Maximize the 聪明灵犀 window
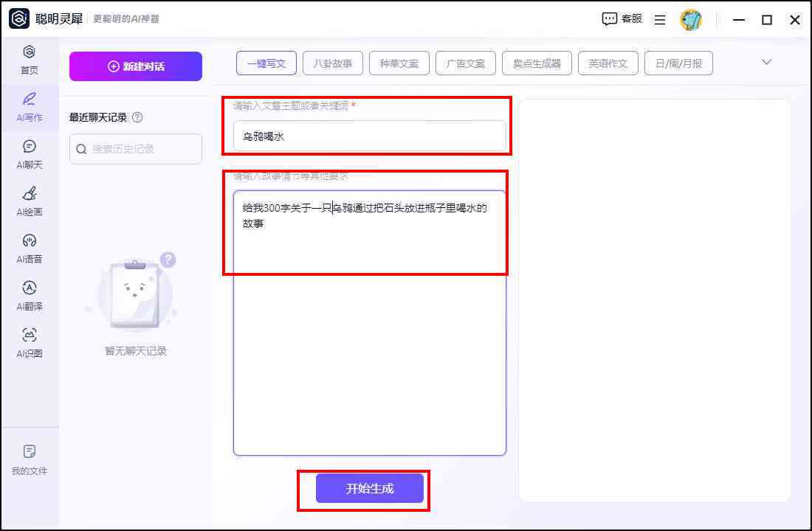 tap(767, 20)
